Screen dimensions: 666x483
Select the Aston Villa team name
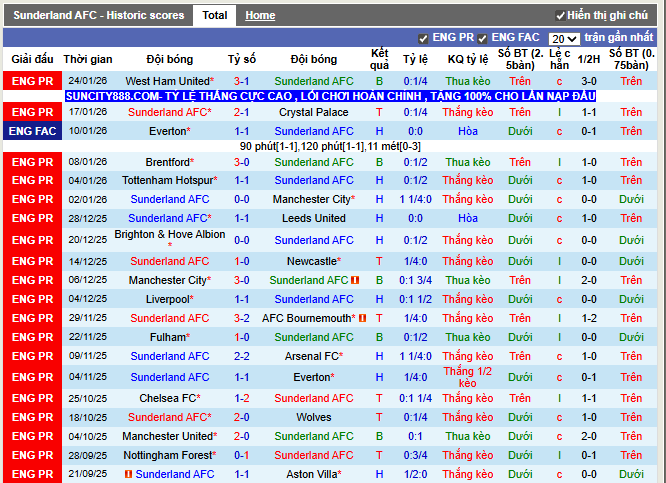[313, 474]
